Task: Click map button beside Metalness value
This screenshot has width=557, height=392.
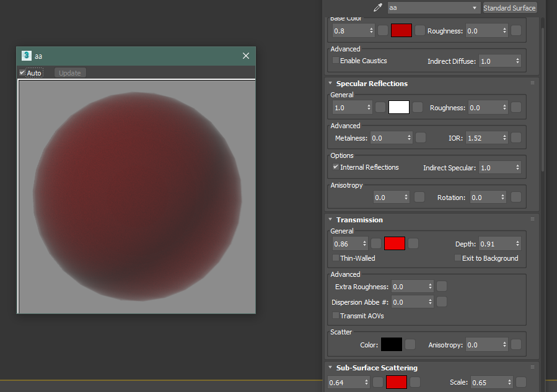Action: pos(421,138)
